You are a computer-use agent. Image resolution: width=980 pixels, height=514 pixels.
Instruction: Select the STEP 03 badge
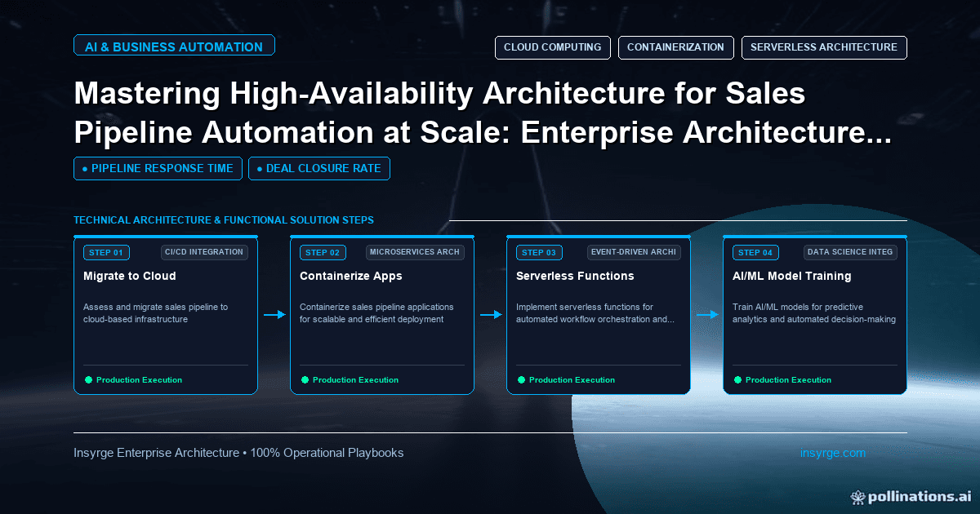(x=539, y=252)
